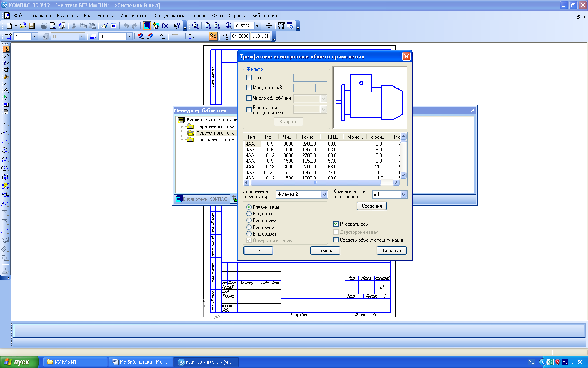Uncheck the Рисовать ось checkbox

pos(336,224)
